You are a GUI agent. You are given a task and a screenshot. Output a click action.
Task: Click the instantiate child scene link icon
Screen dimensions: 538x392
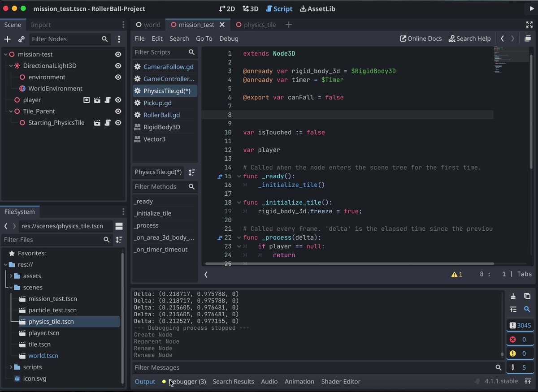click(x=21, y=39)
